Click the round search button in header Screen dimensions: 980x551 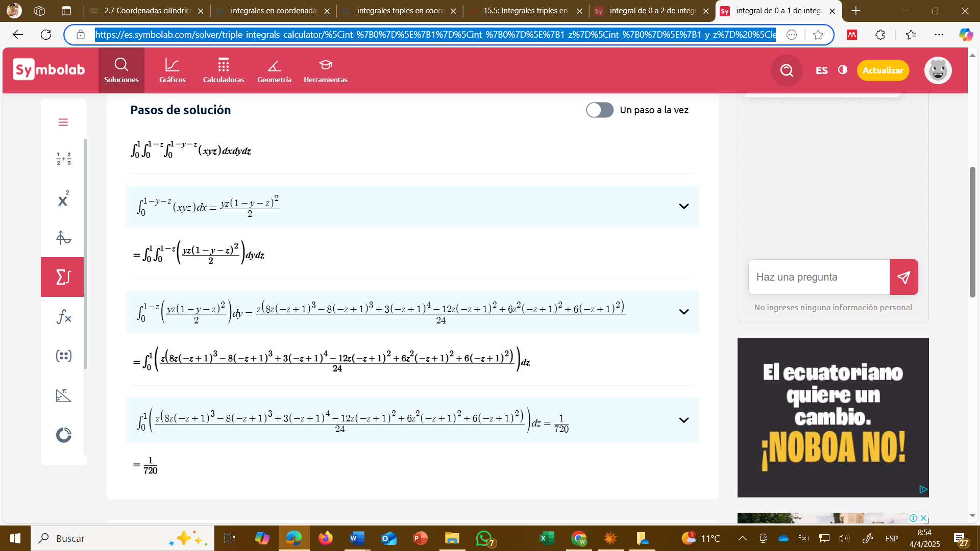pos(787,70)
